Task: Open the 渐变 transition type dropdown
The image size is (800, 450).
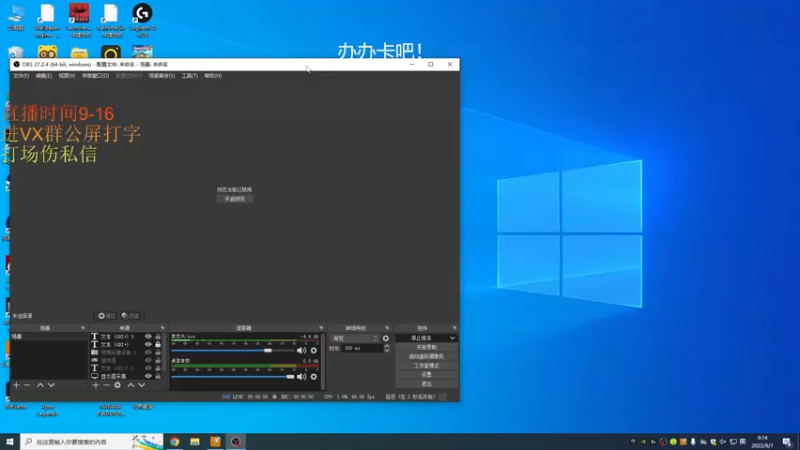Action: click(355, 338)
